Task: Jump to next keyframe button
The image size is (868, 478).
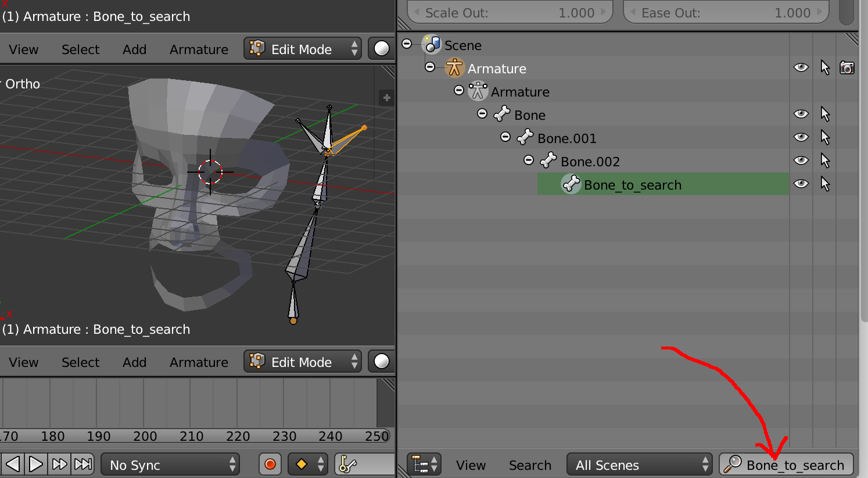Action: 59,464
